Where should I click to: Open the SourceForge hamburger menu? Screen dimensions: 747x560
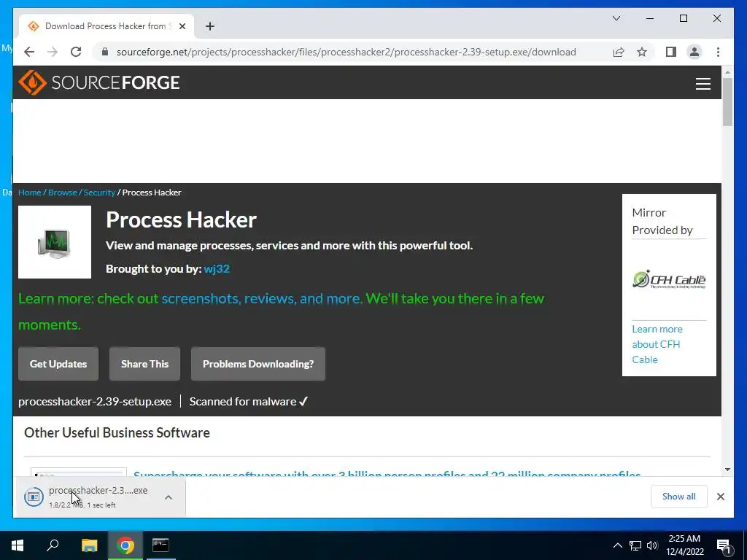pos(703,84)
